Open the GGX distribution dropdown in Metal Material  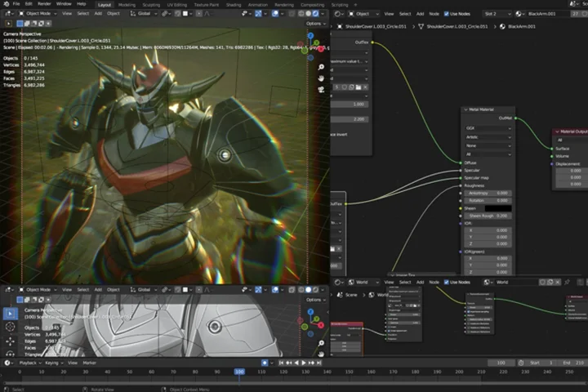(488, 128)
